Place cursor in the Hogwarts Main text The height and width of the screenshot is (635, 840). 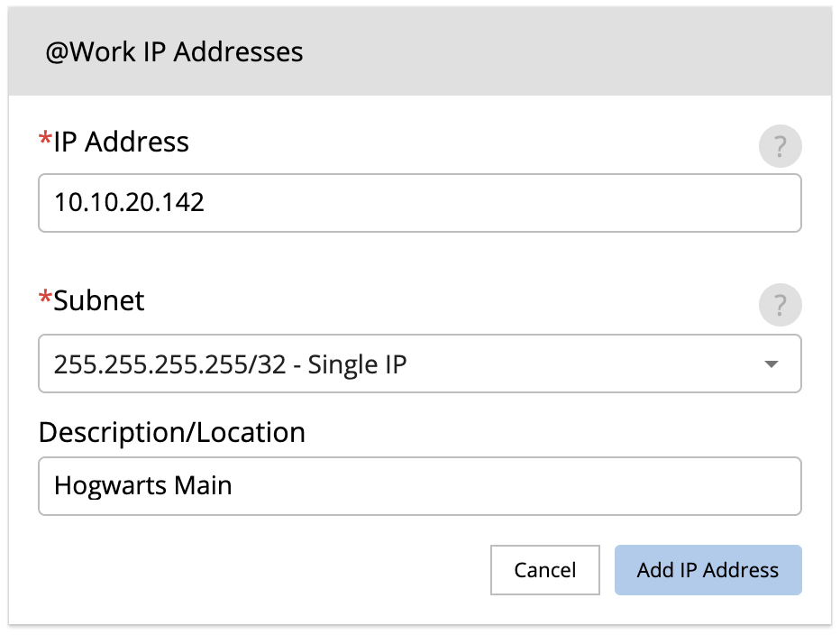click(142, 486)
